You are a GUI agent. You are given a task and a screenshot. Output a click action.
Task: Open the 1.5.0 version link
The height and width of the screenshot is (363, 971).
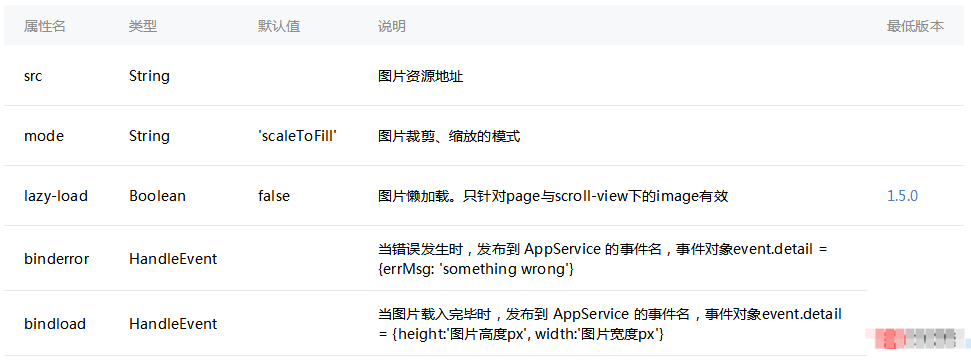[x=902, y=196]
